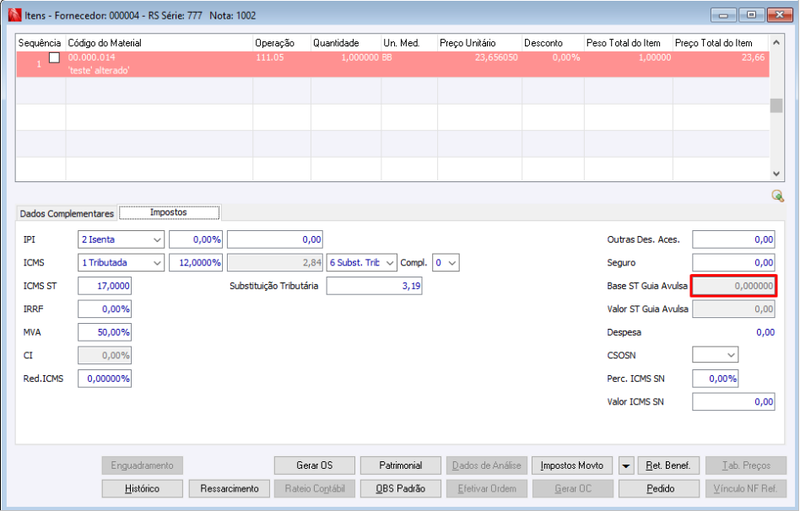
Task: Click the Perc. ICMS SN field
Action: pyautogui.click(x=715, y=378)
